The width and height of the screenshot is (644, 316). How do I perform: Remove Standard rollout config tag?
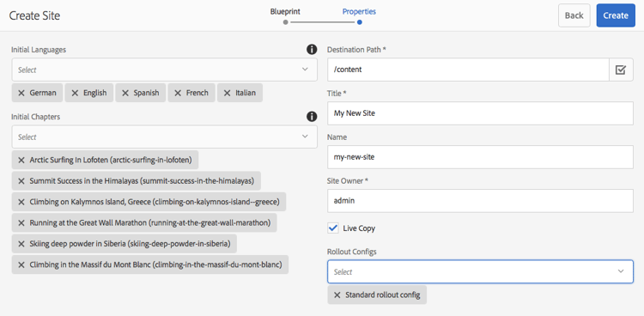[337, 295]
